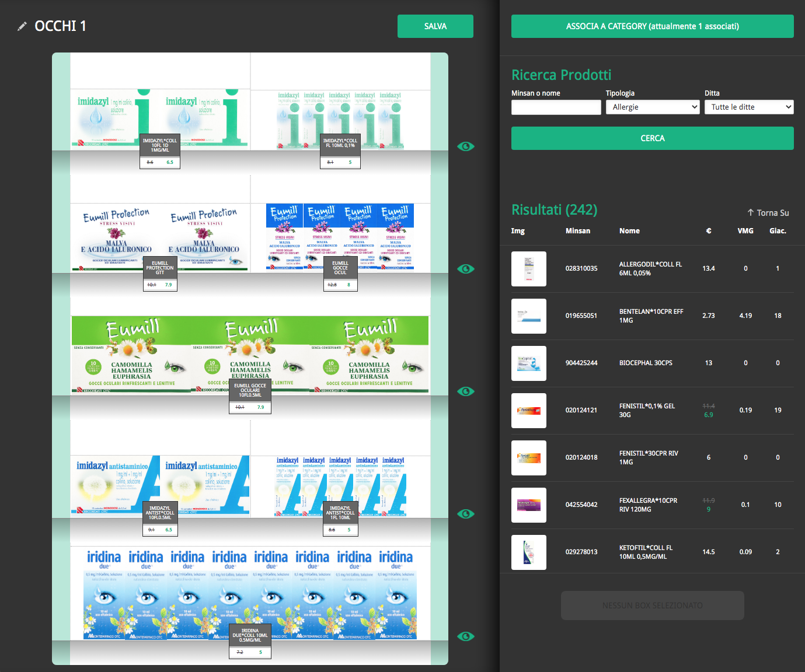Click Minsan code 028310035
Viewport: 805px width, 672px height.
click(x=581, y=268)
